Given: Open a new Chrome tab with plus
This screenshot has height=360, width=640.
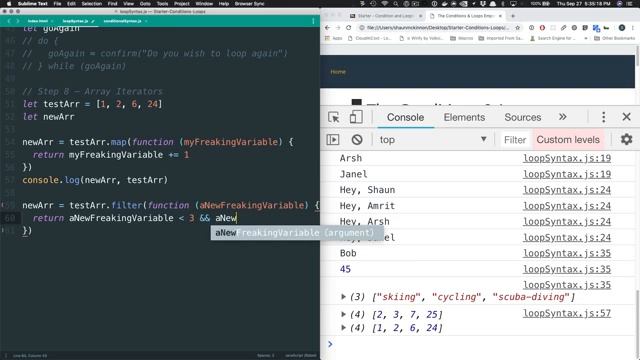Looking at the screenshot, I should [513, 16].
